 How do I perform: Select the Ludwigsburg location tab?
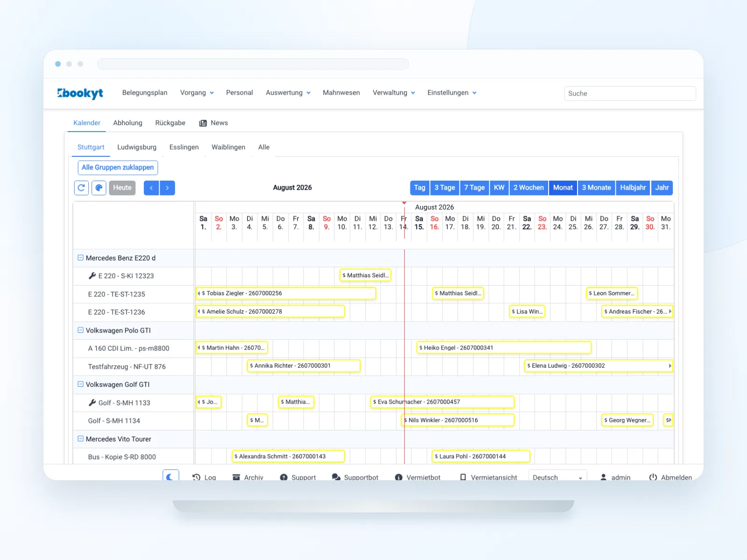click(137, 147)
